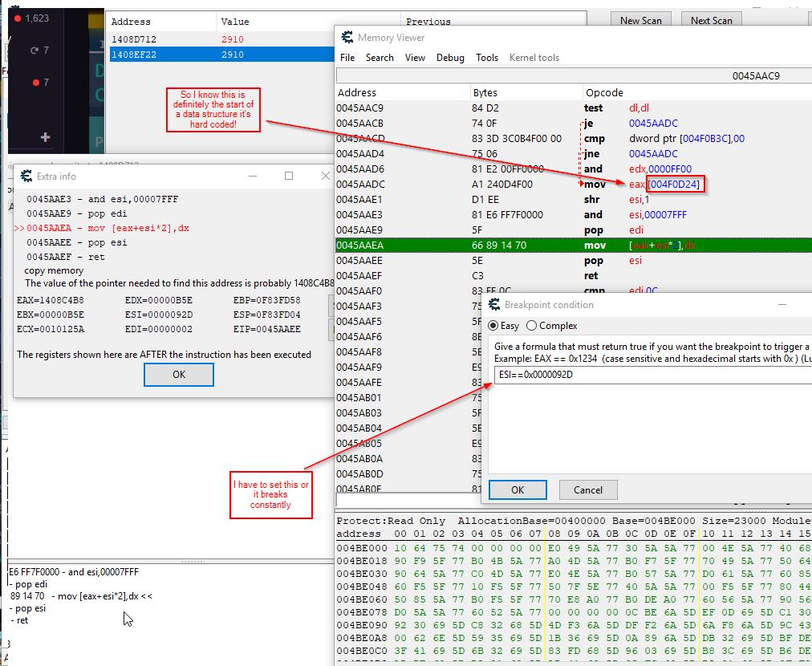Screen dimensions: 812x666
Task: Cancel the Breakpoint condition dialog
Action: click(x=588, y=489)
